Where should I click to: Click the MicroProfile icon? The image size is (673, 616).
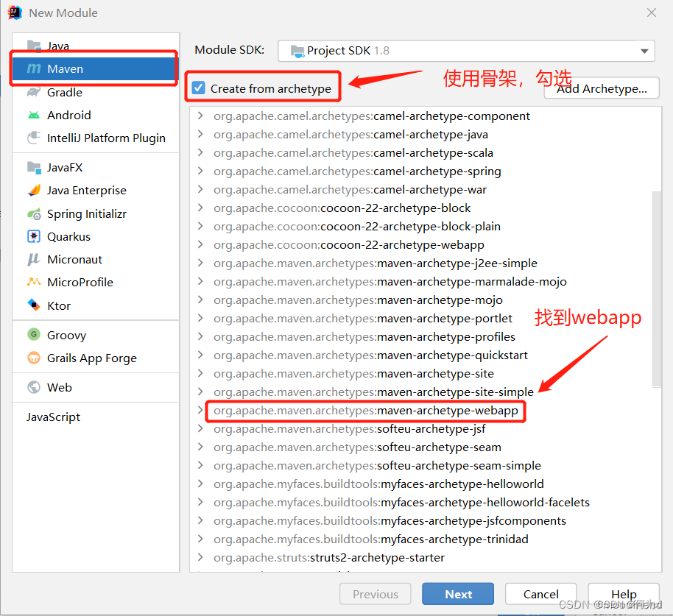point(34,282)
